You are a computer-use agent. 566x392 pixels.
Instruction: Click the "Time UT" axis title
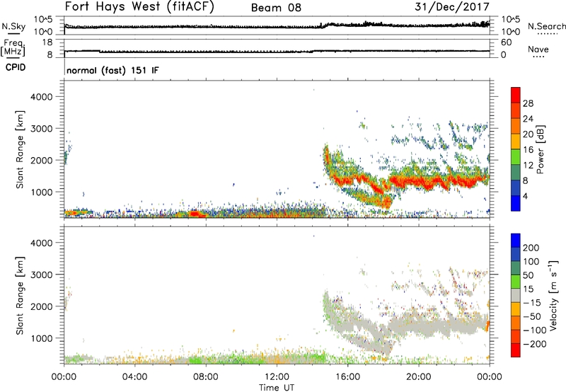(277, 388)
